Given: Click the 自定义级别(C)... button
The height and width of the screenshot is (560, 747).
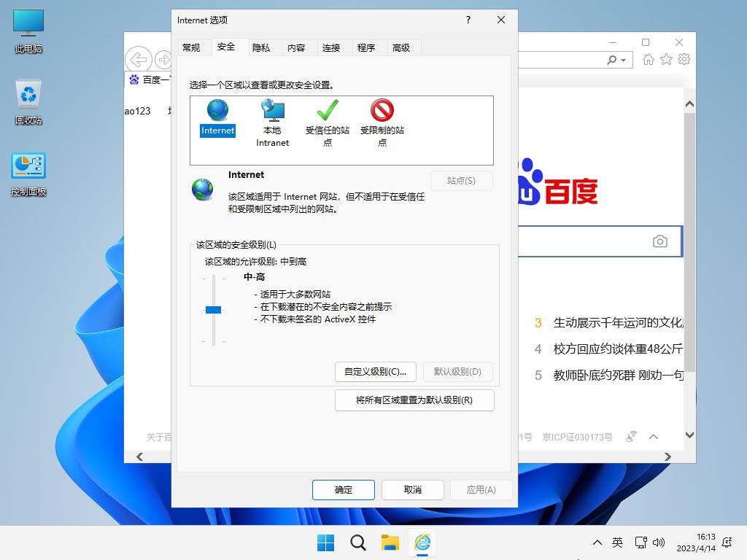Looking at the screenshot, I should click(375, 371).
